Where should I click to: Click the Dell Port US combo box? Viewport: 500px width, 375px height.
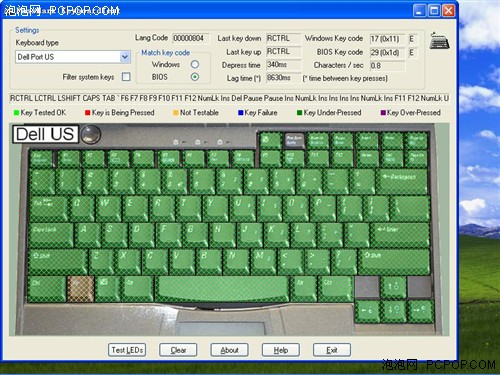click(73, 57)
